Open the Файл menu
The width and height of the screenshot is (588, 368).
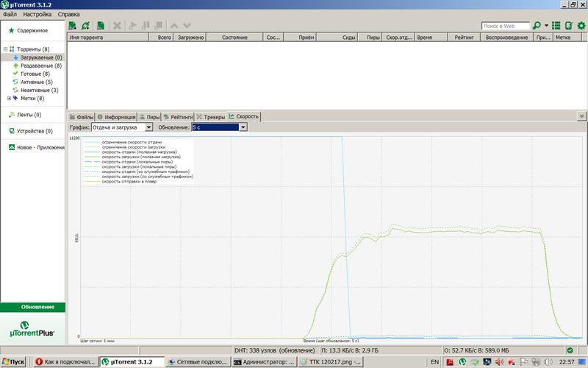[10, 14]
